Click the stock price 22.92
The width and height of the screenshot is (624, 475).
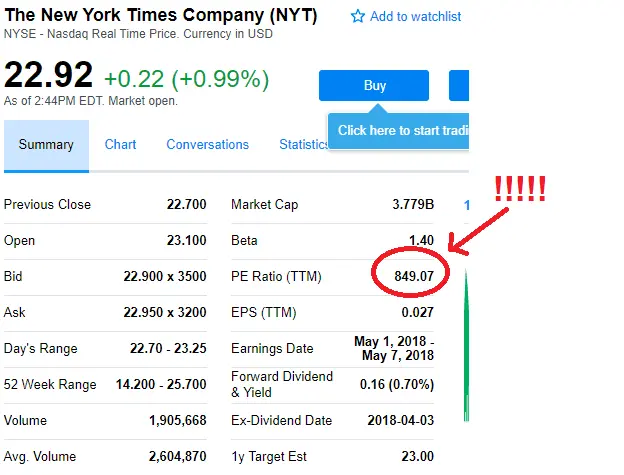48,76
